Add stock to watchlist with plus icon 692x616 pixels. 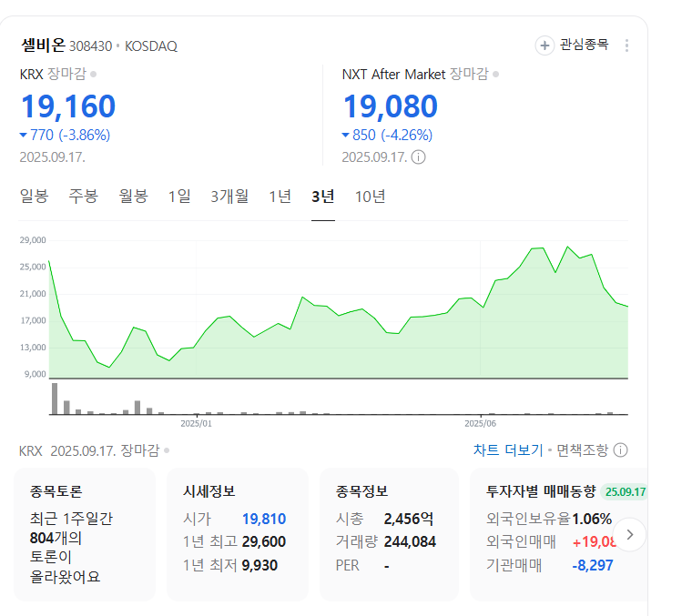click(x=544, y=45)
